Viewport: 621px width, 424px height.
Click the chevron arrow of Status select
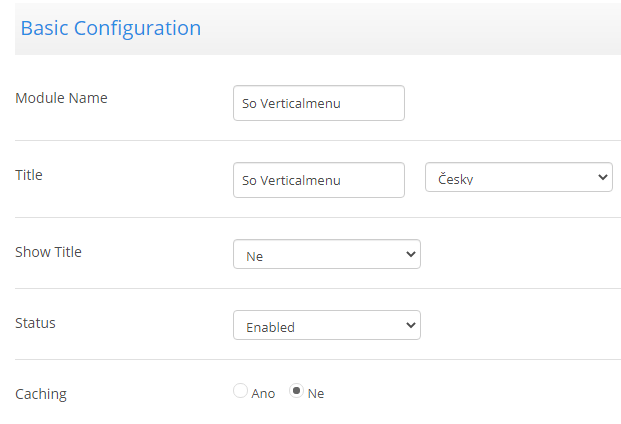pyautogui.click(x=411, y=325)
